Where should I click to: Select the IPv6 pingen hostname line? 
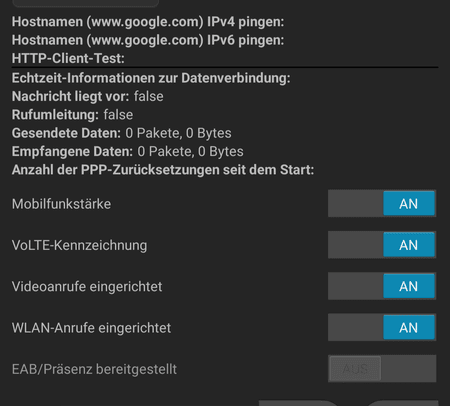point(148,40)
